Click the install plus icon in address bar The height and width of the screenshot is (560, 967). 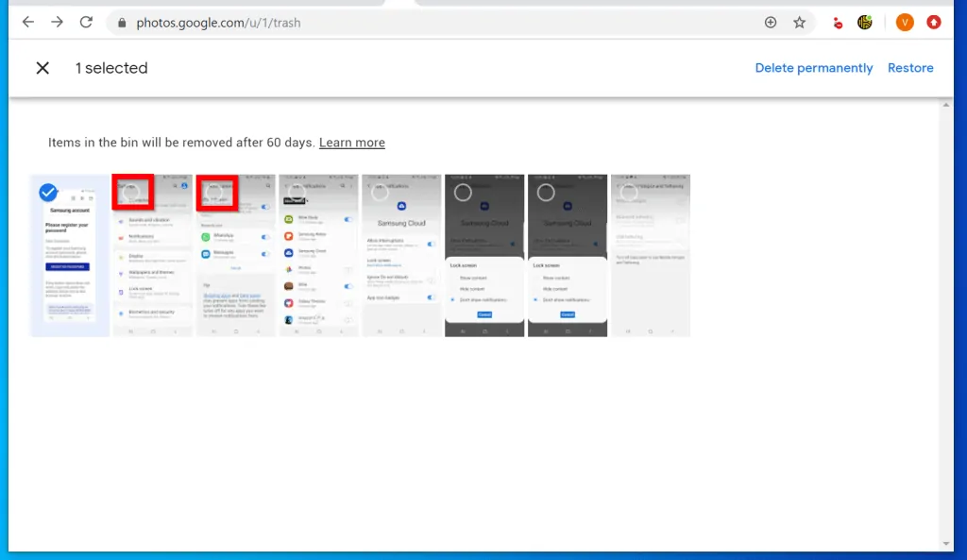[x=771, y=23]
